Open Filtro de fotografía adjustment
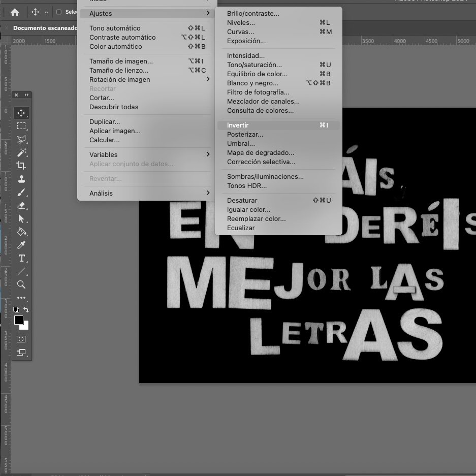Viewport: 476px width, 476px height. [278, 92]
